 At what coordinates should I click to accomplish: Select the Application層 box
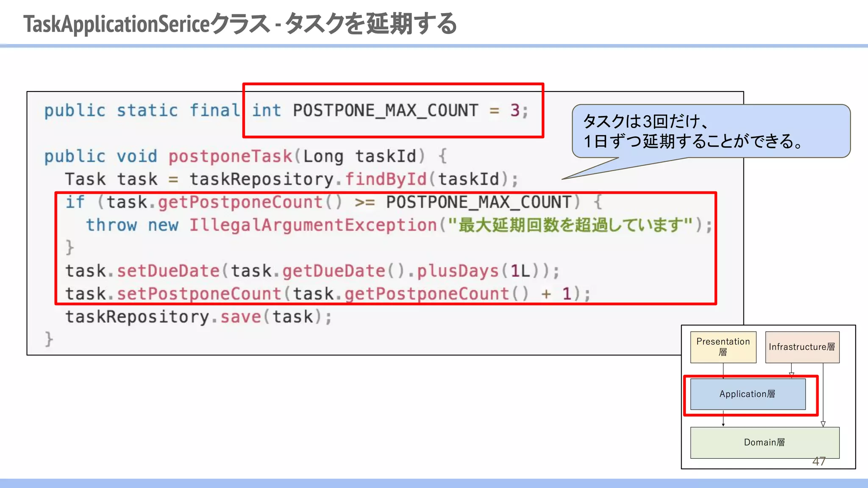(x=748, y=394)
